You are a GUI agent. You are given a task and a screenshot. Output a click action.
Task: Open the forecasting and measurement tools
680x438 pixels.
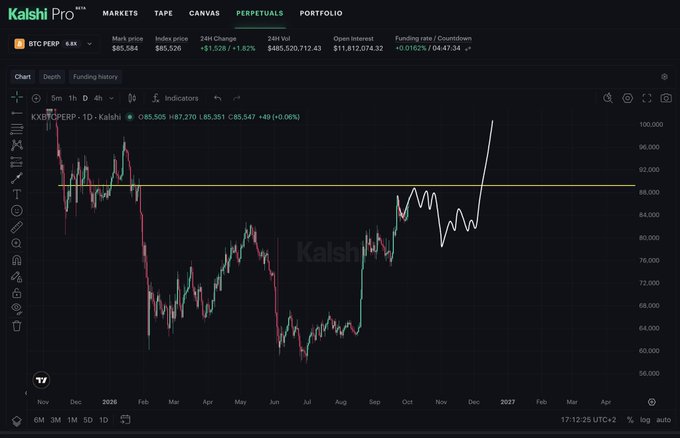click(17, 161)
